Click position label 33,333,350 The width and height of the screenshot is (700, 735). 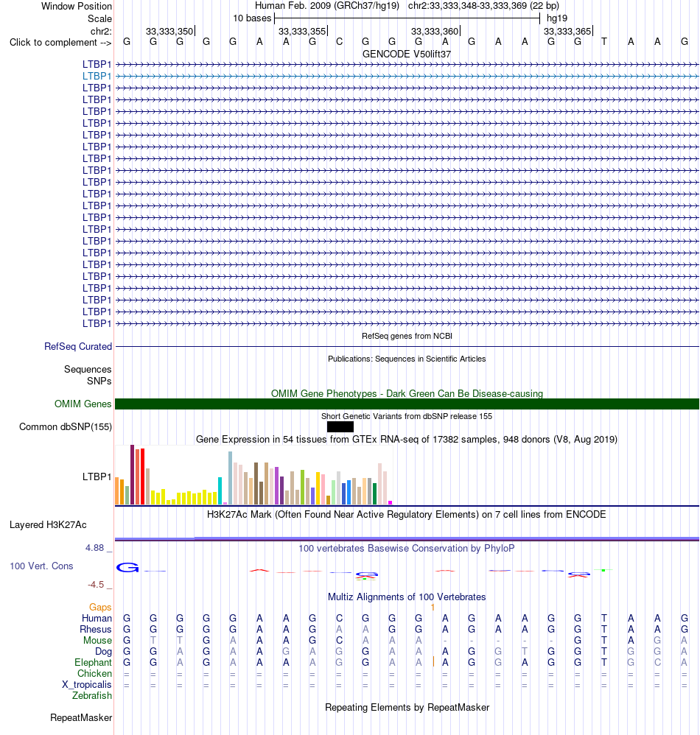tap(169, 31)
